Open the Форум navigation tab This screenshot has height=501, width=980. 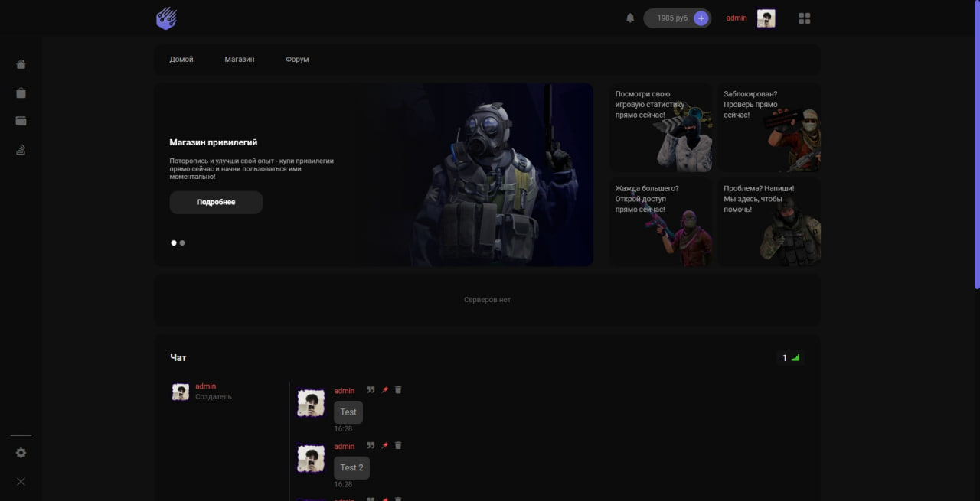coord(297,60)
